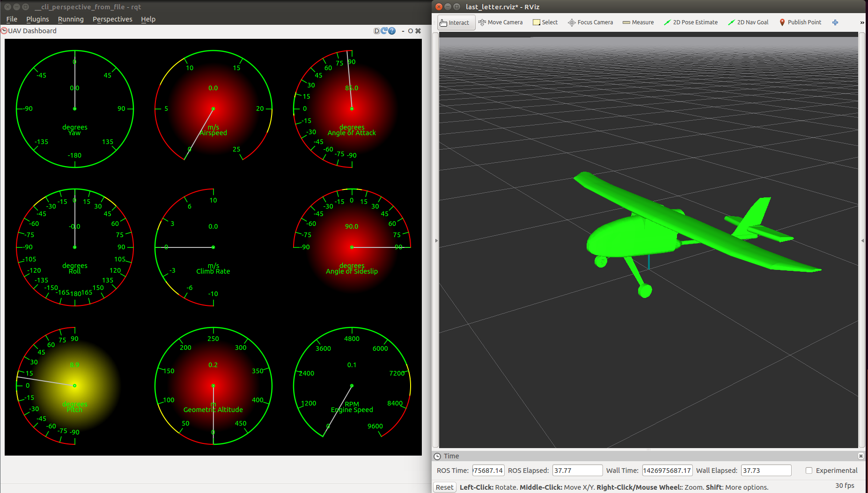868x493 pixels.
Task: Expand the collapsed right panel in RViz
Action: pos(862,240)
